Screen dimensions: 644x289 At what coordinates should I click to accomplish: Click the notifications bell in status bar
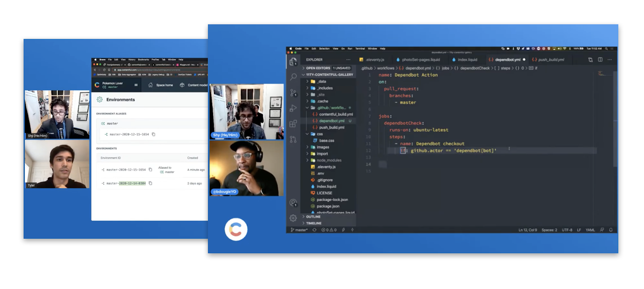tap(611, 230)
